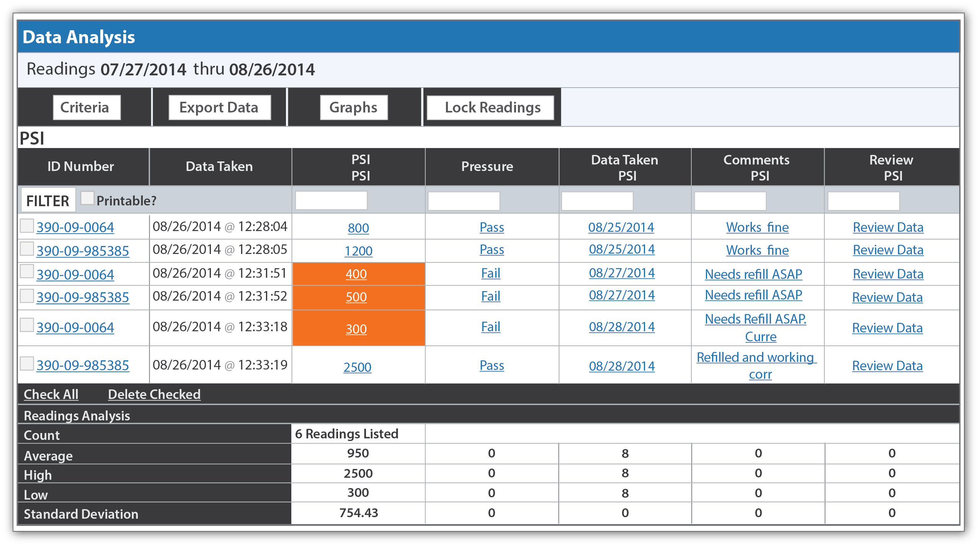Select checkbox for reading at 12:33:19
Screen dimensions: 980x547
click(27, 364)
